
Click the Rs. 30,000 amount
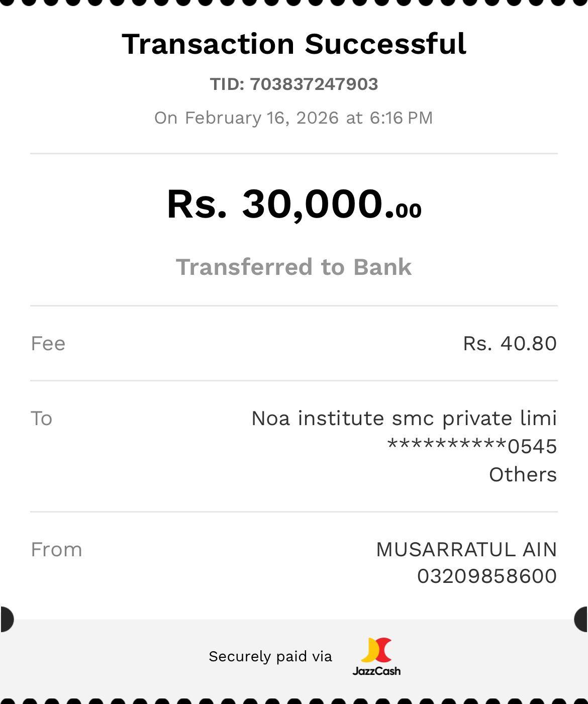pyautogui.click(x=294, y=204)
